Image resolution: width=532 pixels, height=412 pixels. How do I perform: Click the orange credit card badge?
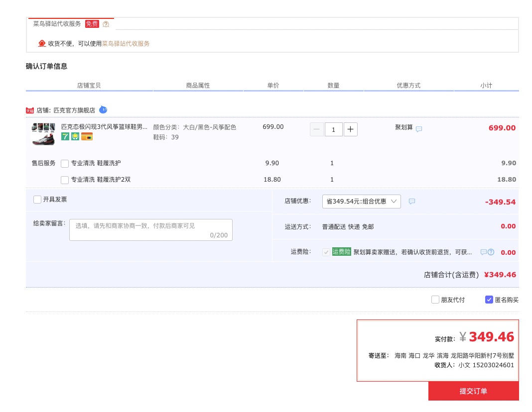coord(87,136)
